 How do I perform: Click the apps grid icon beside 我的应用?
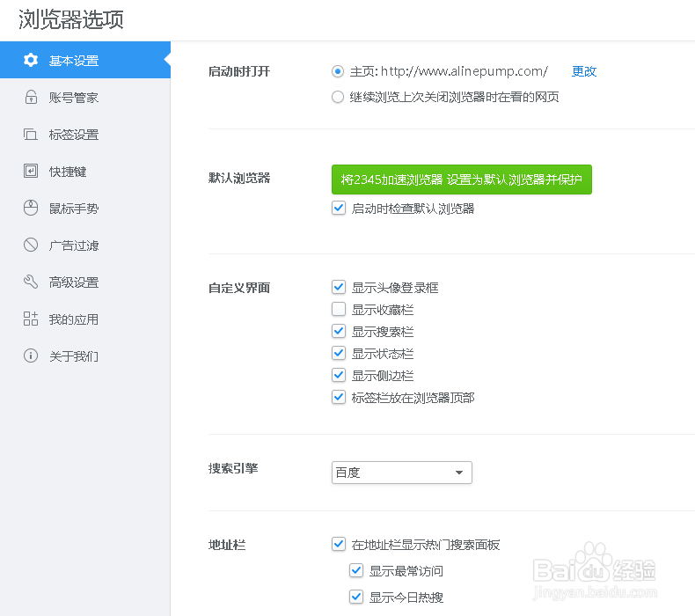31,319
